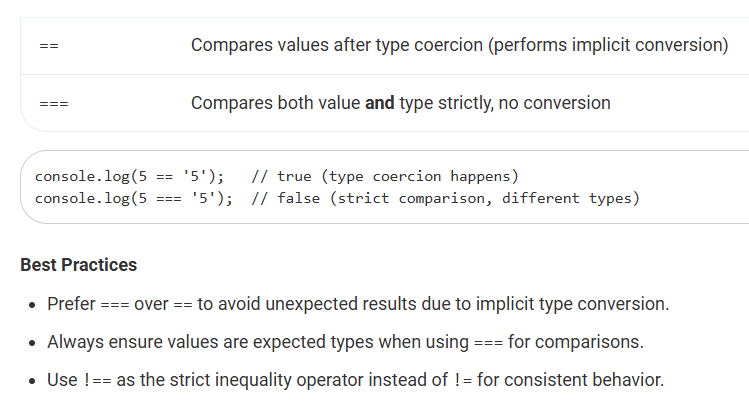Image resolution: width=749 pixels, height=409 pixels.
Task: Click === in the 'Prefer === over' bullet
Action: (115, 305)
